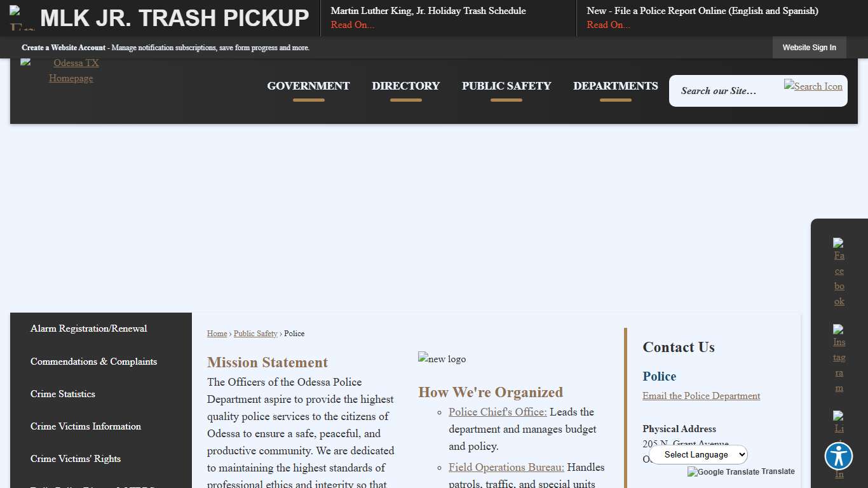Click the Odessa TX Homepage logo
This screenshot has width=868, height=488.
[71, 71]
